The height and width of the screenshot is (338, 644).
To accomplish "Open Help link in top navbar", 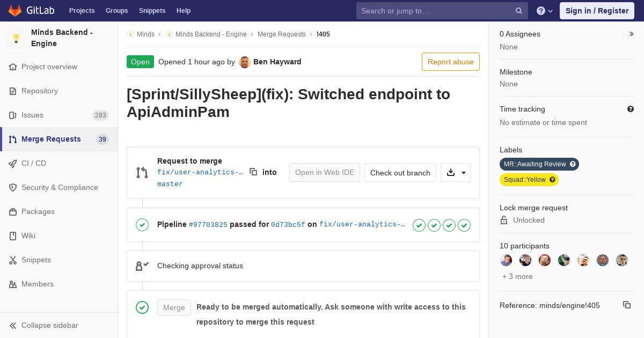I will [184, 11].
